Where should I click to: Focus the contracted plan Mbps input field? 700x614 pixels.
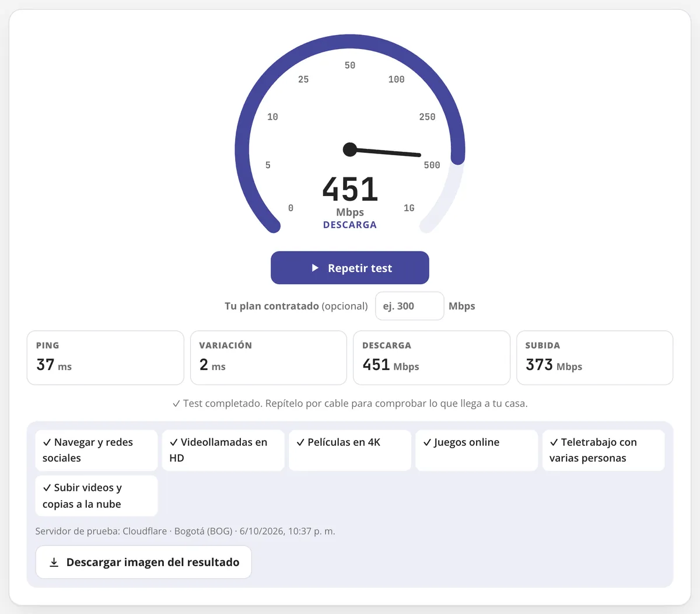(x=409, y=306)
